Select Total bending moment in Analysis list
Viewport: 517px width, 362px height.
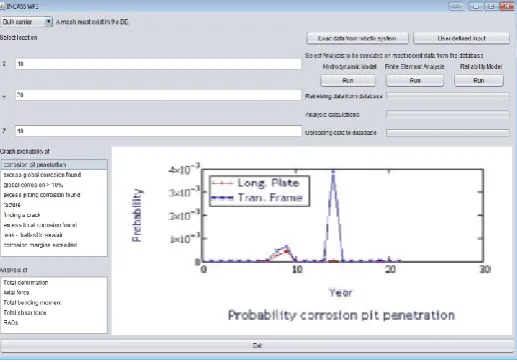click(x=54, y=303)
